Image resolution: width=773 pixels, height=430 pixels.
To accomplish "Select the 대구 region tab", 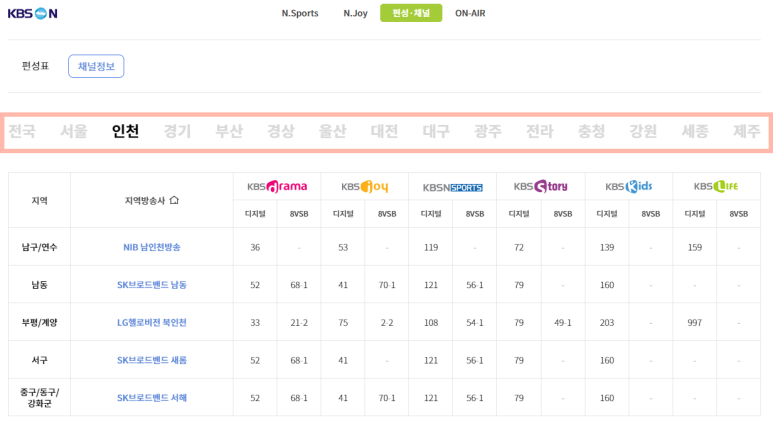I will [436, 131].
